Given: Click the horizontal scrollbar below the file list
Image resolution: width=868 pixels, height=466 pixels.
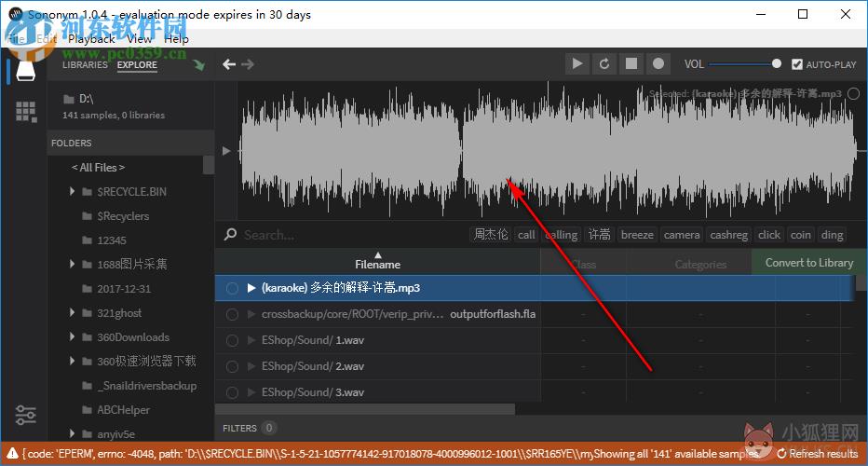Looking at the screenshot, I should (365, 409).
